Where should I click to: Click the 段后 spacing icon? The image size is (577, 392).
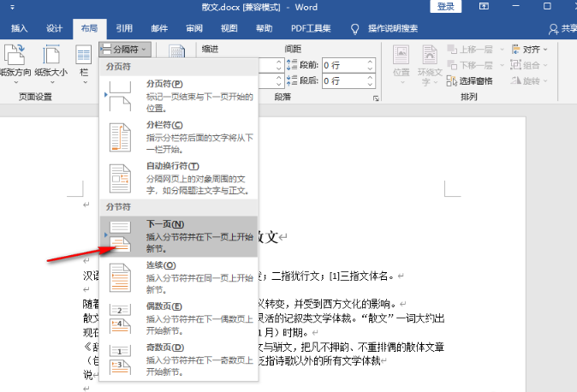(x=292, y=80)
